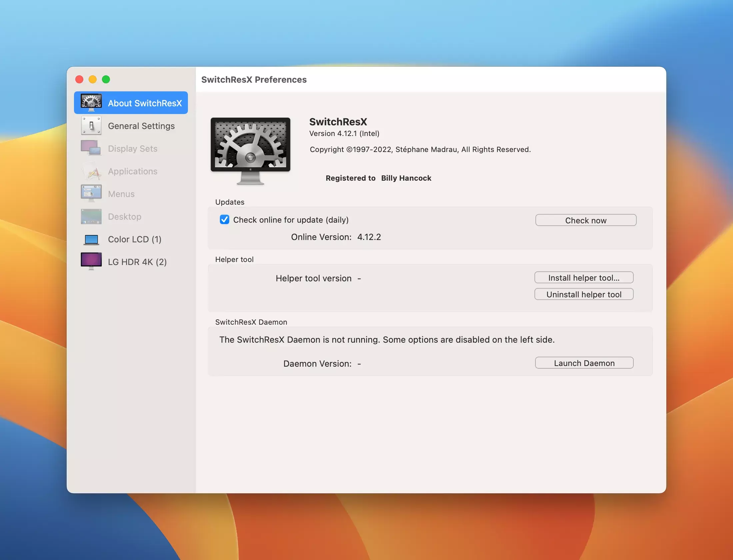733x560 pixels.
Task: Click green full screen window button
Action: pyautogui.click(x=106, y=79)
